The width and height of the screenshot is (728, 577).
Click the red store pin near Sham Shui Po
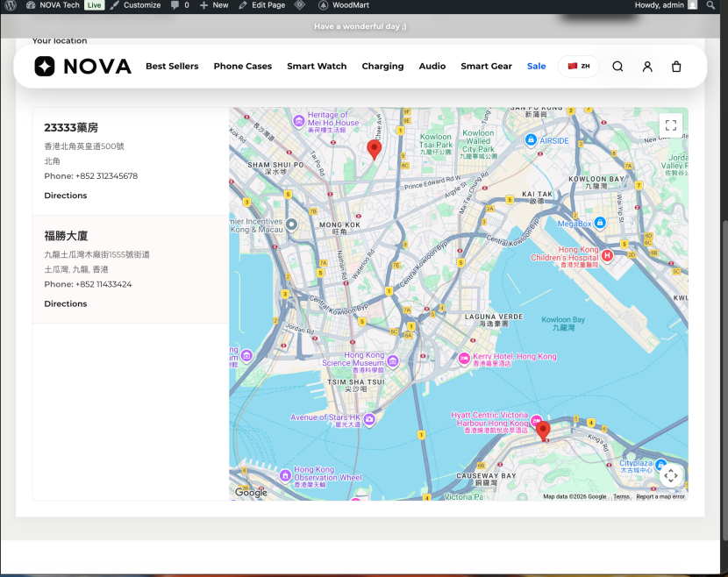coord(375,149)
